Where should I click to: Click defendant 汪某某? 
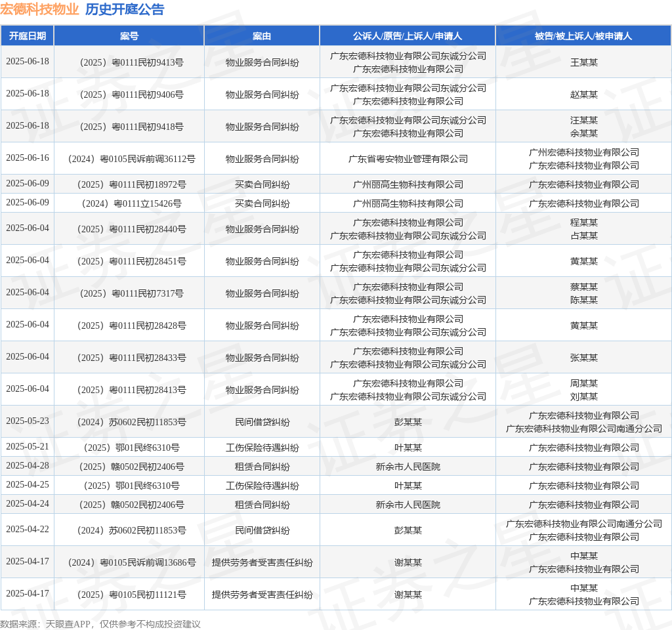coord(583,121)
